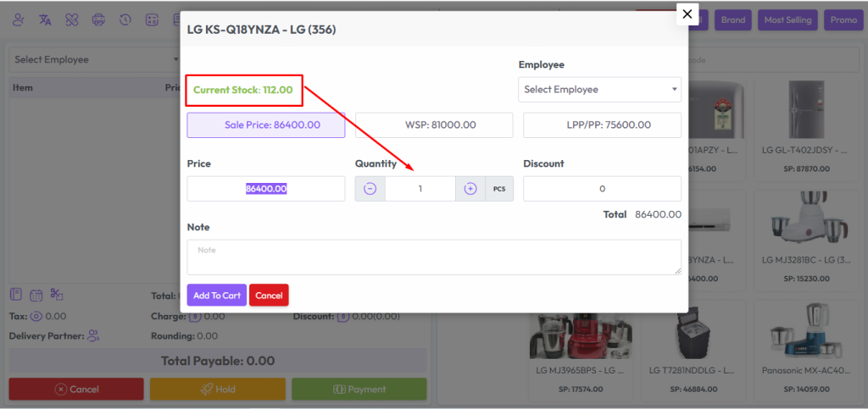The image size is (868, 409).
Task: Open the history clock icon
Action: [125, 20]
